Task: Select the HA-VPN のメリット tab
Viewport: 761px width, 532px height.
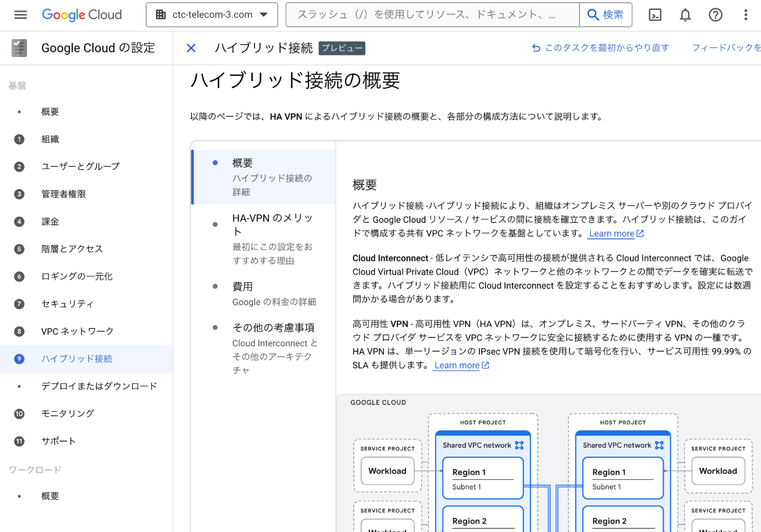Action: (264, 239)
